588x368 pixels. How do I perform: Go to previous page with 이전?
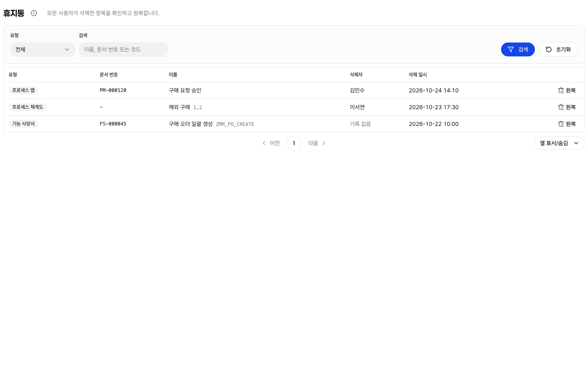coord(271,143)
